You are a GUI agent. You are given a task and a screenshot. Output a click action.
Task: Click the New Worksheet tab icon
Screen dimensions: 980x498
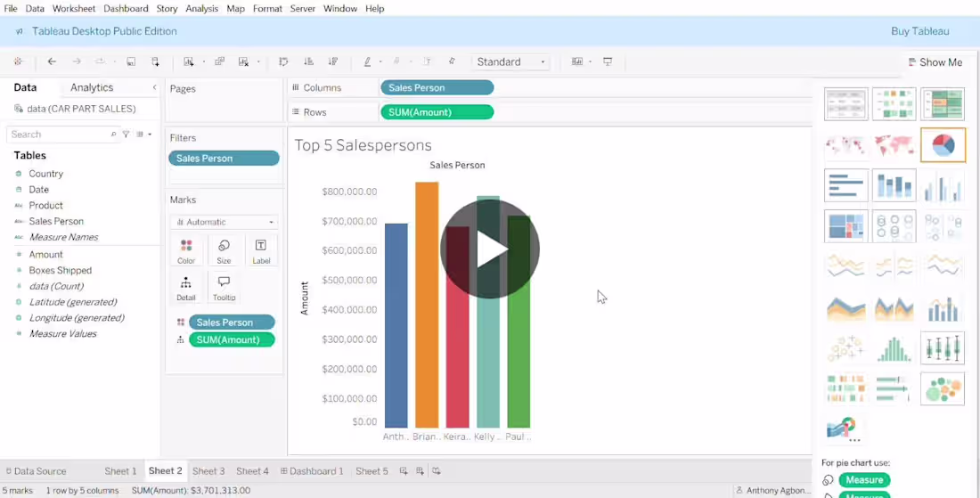tap(404, 471)
